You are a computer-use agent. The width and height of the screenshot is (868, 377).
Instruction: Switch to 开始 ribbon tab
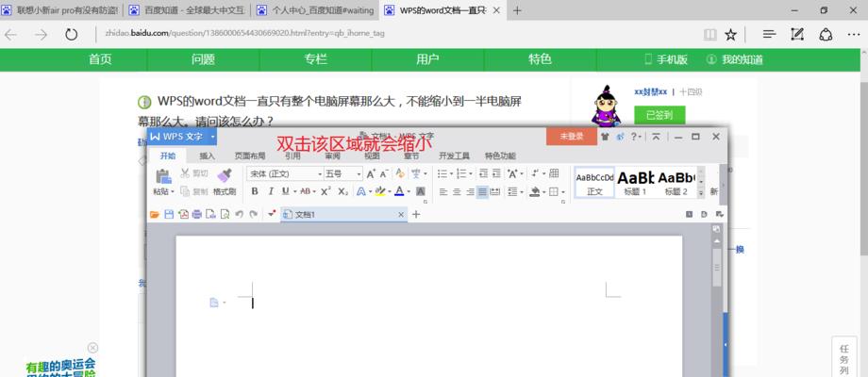(x=168, y=156)
